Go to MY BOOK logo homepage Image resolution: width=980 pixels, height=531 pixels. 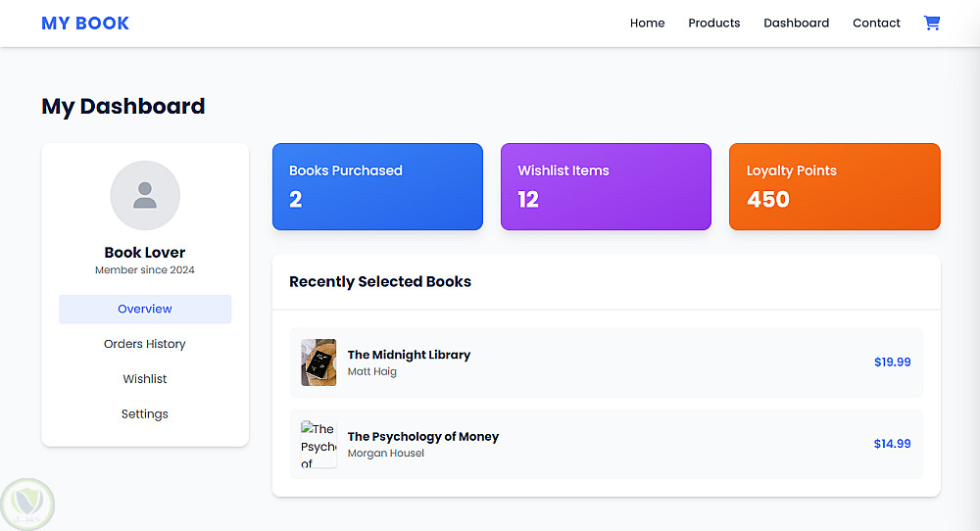(x=85, y=24)
